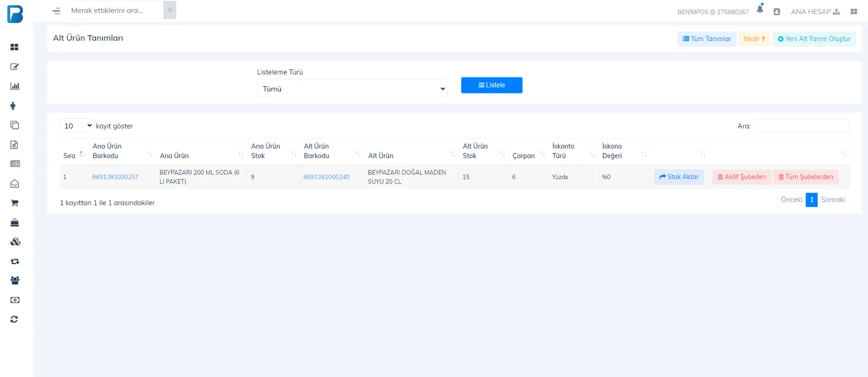Viewport: 868px width, 377px height.
Task: Open the envelope icon in sidebar
Action: pyautogui.click(x=15, y=184)
